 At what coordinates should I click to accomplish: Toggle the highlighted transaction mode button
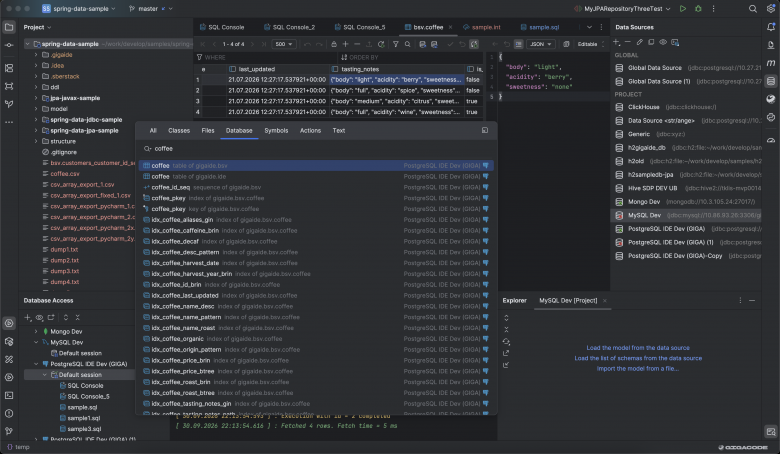[474, 44]
